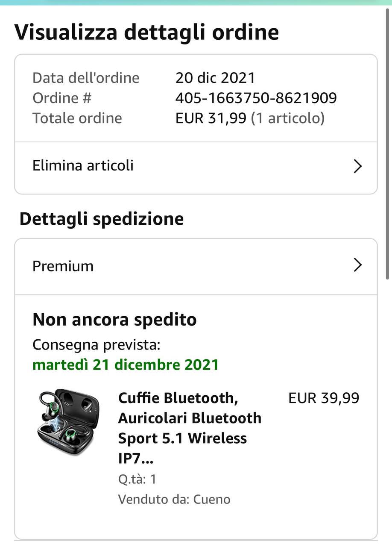The image size is (392, 547).
Task: Click the (1 articolo) item count text
Action: click(x=288, y=118)
